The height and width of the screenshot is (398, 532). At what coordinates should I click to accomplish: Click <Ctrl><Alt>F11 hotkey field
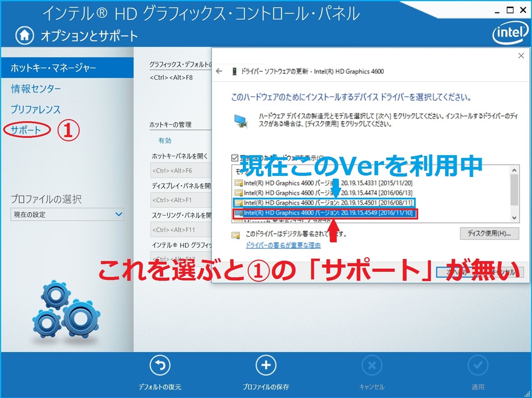click(x=181, y=229)
